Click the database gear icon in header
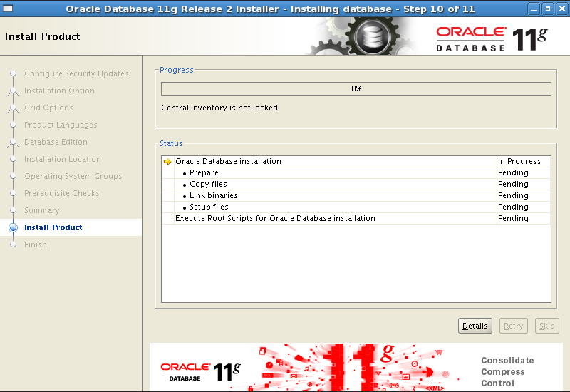 [x=372, y=36]
